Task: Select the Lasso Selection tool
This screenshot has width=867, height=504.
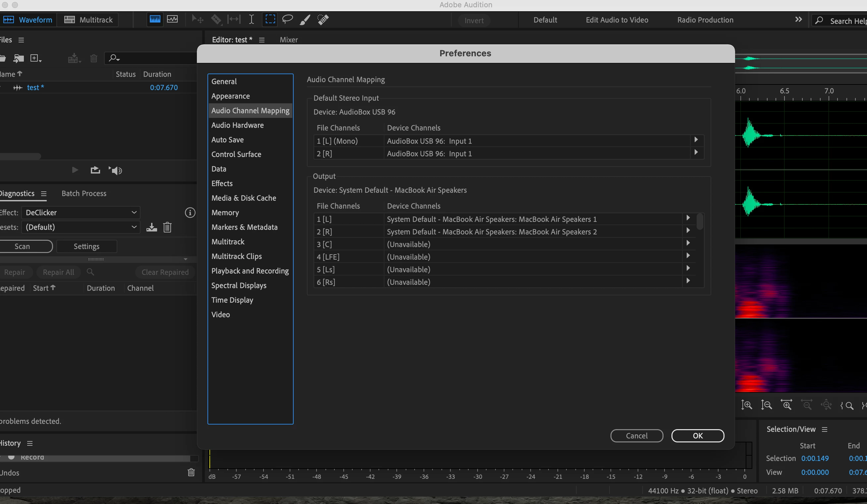Action: 287,19
